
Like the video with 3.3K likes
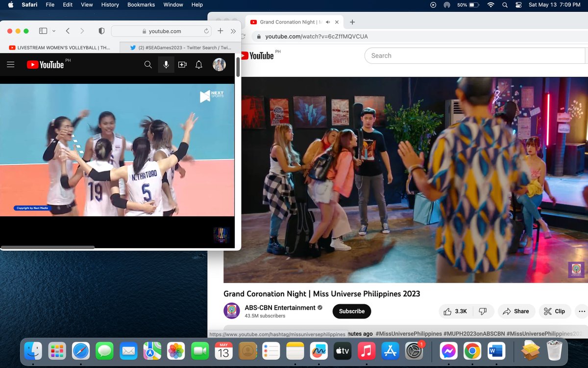pyautogui.click(x=456, y=311)
